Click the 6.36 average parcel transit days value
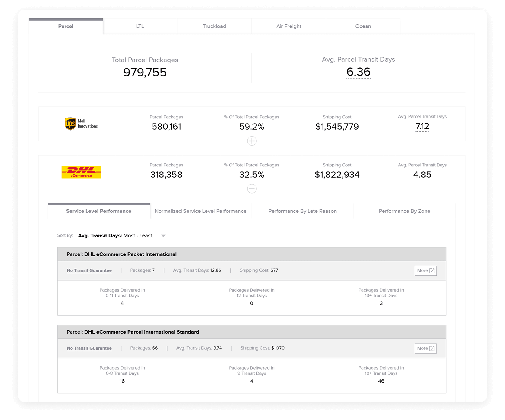This screenshot has height=420, width=505. click(359, 72)
